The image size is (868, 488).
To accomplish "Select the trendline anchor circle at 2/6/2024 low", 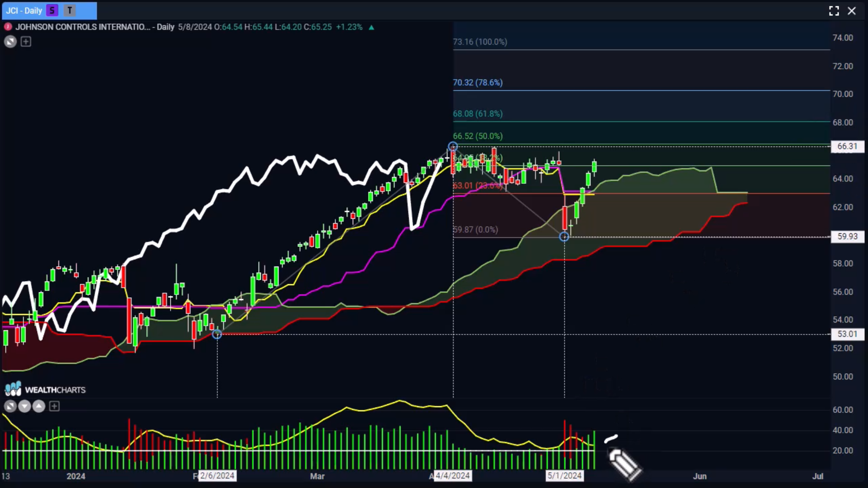I will [x=217, y=334].
